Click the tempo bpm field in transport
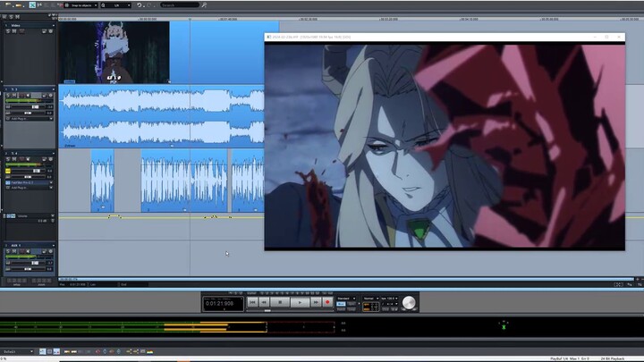The image size is (644, 362). click(389, 299)
